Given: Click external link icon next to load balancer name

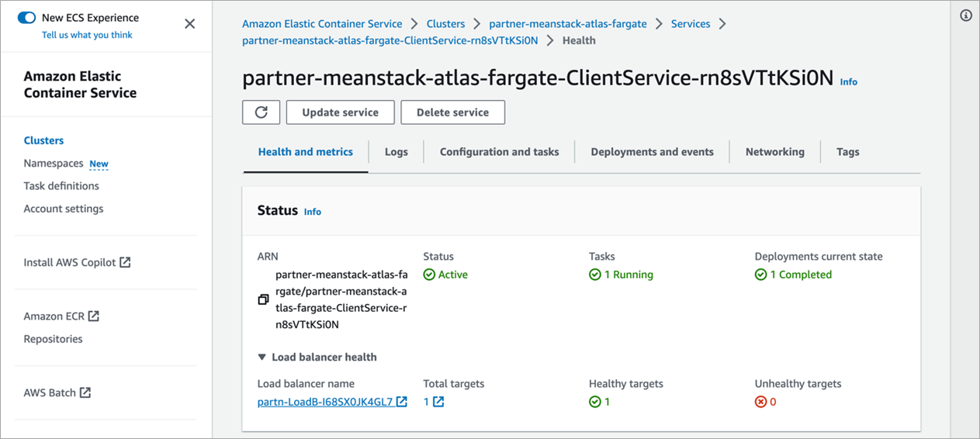Looking at the screenshot, I should [402, 402].
